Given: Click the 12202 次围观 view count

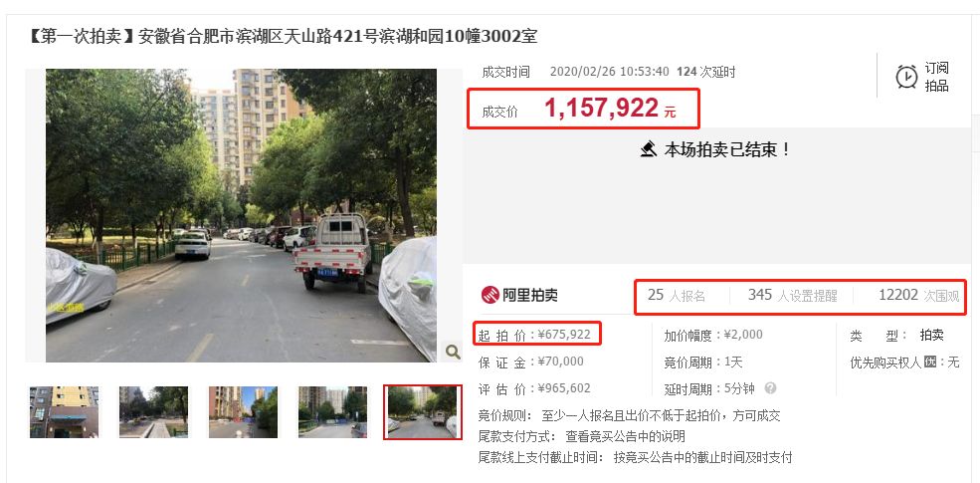Looking at the screenshot, I should [918, 296].
